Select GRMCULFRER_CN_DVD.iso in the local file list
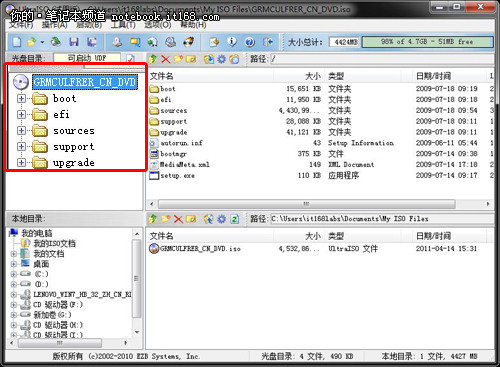 click(x=200, y=249)
